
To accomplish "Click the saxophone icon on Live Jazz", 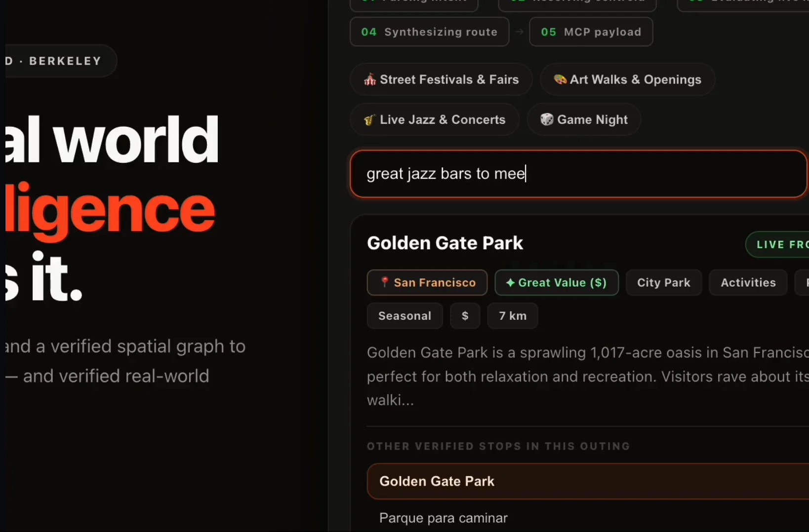I will coord(369,120).
